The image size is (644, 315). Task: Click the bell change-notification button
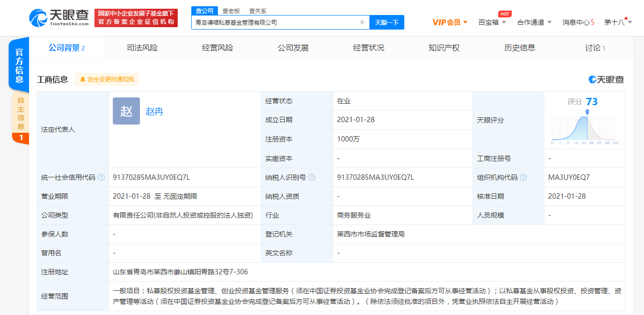click(x=107, y=79)
